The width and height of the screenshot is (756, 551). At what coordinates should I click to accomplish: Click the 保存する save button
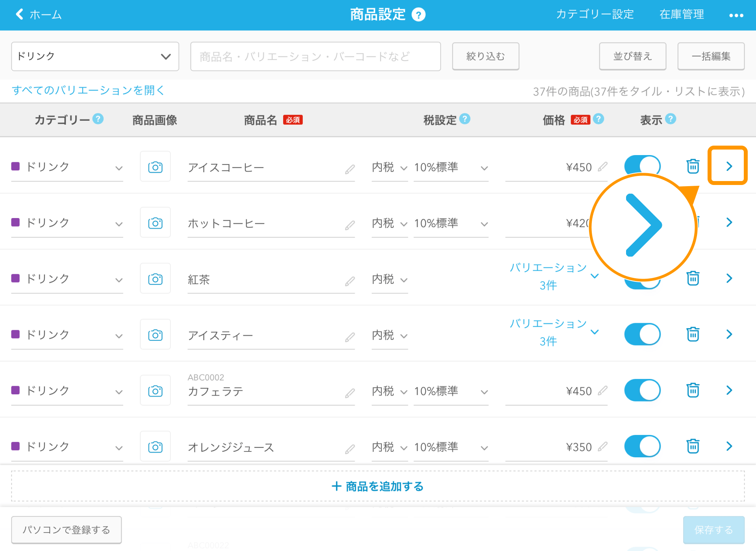714,530
